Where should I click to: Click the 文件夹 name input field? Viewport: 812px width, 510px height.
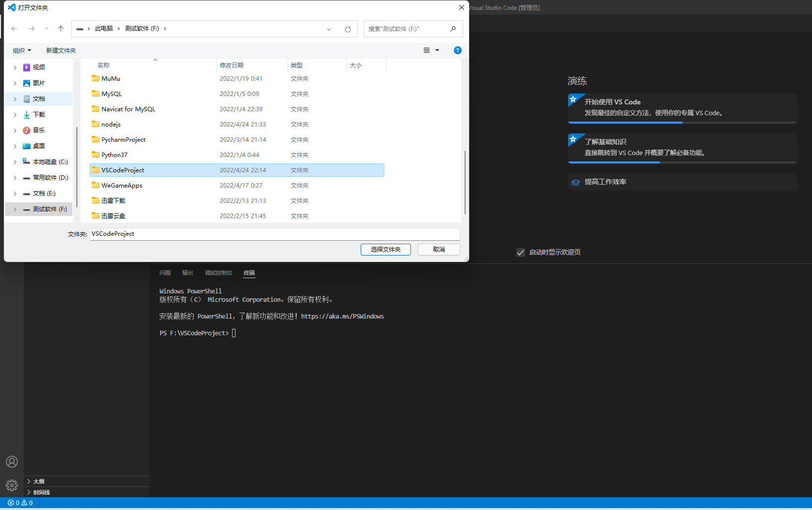coord(275,234)
